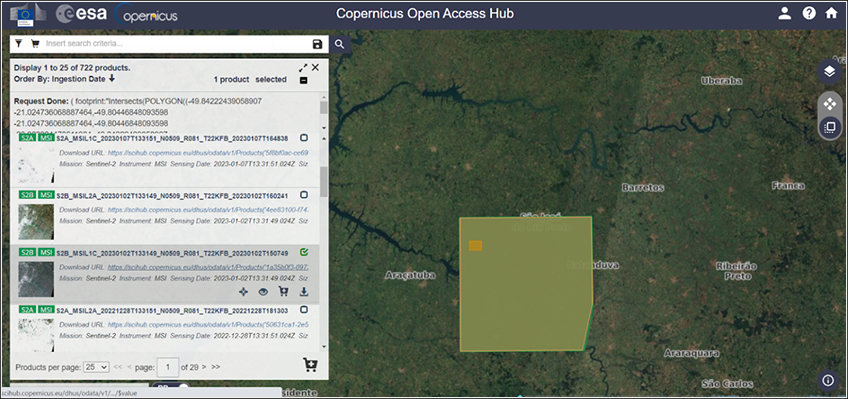
Task: Check the S2A_MSIL1C_20230107 product checkbox
Action: click(x=304, y=138)
